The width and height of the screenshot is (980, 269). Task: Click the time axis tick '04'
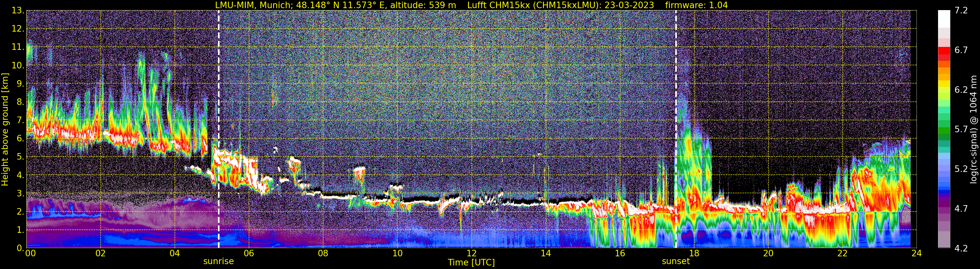175,253
